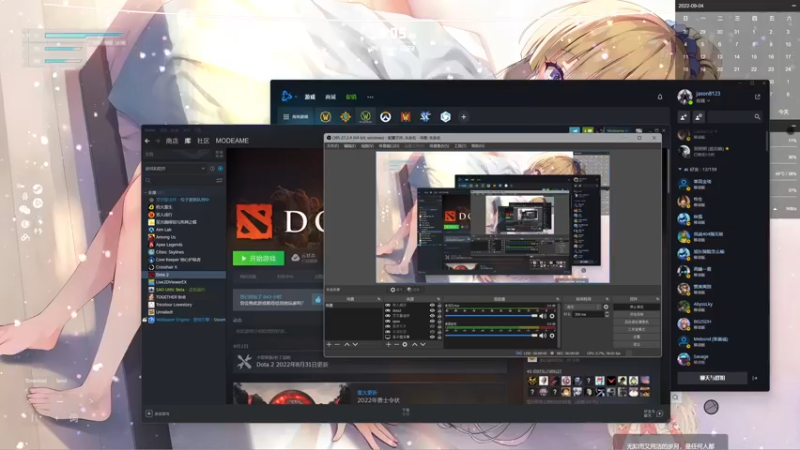Viewport: 800px width, 450px height.
Task: Open Hearthstone icon in Battle.net game bar
Action: (345, 117)
